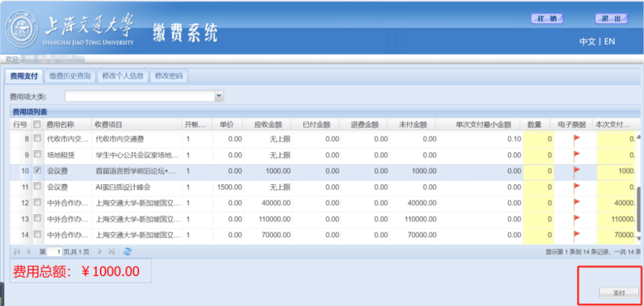Toggle the select-all checkbox in table header
The image size is (644, 306).
tap(38, 124)
